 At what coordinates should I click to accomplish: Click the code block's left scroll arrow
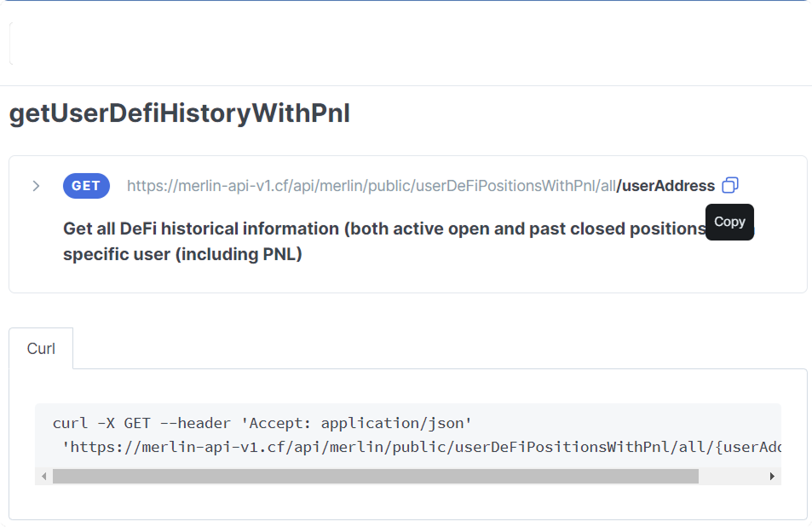click(44, 476)
